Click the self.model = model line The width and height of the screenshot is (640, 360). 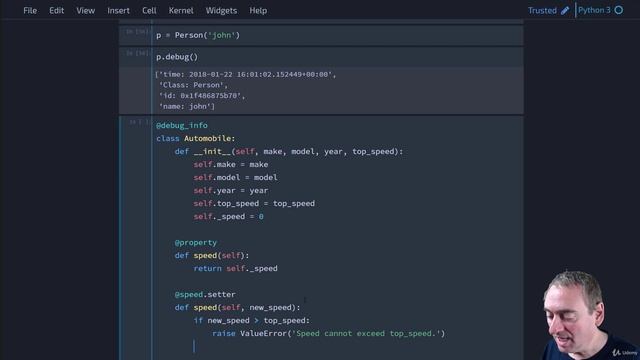point(236,178)
